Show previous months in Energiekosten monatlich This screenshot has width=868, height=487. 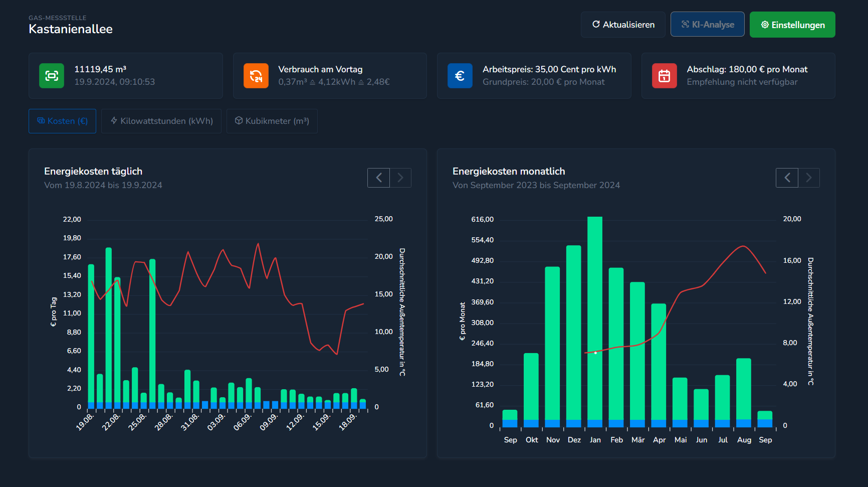coord(787,178)
